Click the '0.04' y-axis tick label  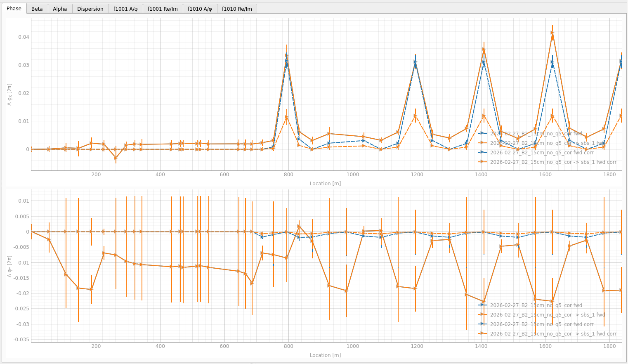pyautogui.click(x=23, y=37)
